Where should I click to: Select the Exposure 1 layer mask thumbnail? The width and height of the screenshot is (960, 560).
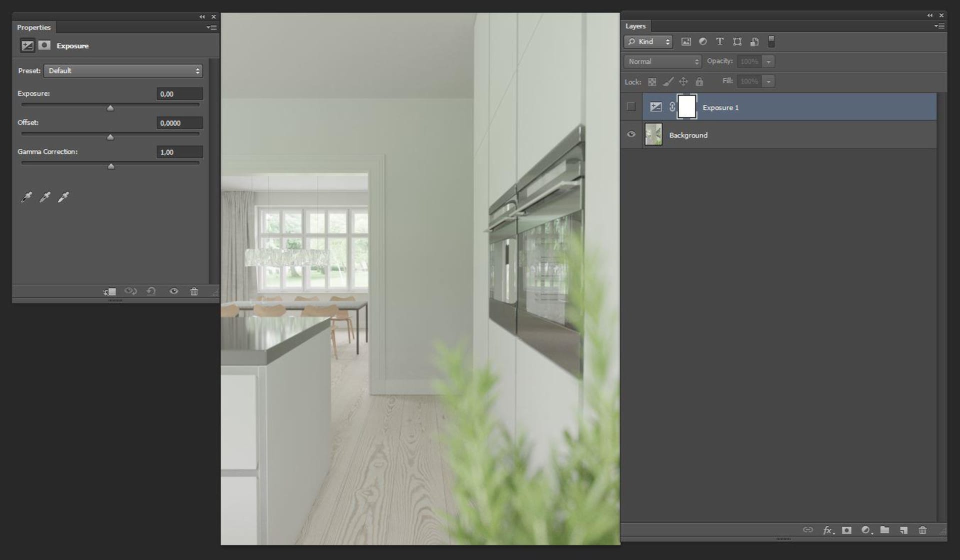[686, 106]
